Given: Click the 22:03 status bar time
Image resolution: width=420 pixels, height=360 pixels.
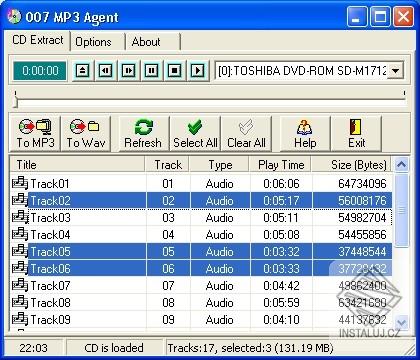Looking at the screenshot, I should coord(33,348).
